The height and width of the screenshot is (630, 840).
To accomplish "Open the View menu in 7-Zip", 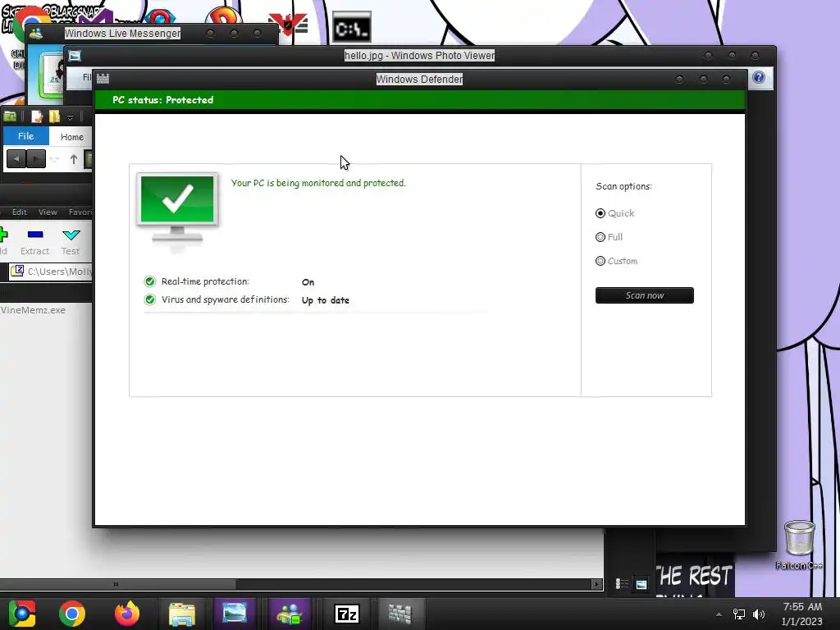I will pos(48,212).
